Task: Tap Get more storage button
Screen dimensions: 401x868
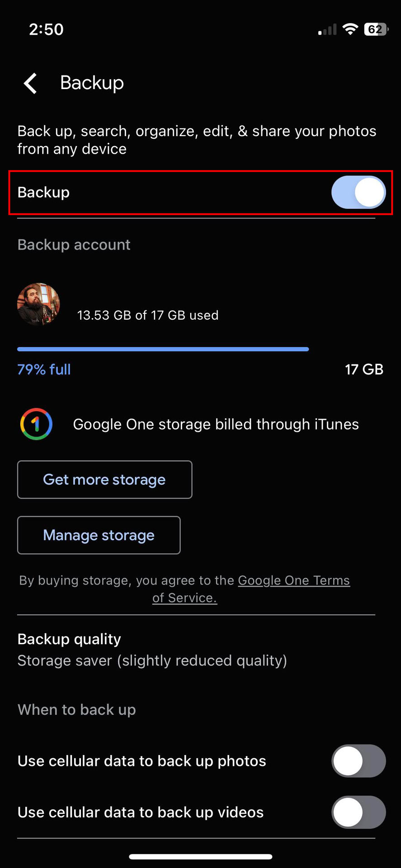Action: coord(104,480)
